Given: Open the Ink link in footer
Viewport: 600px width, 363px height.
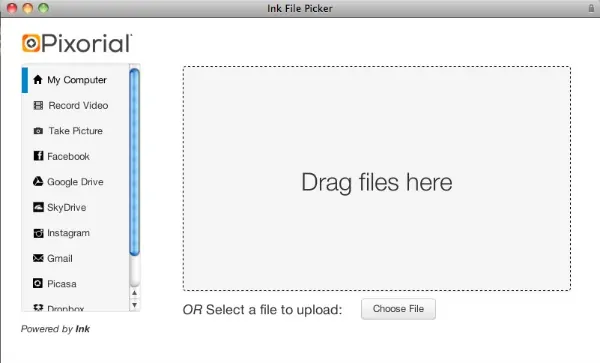Looking at the screenshot, I should (82, 329).
